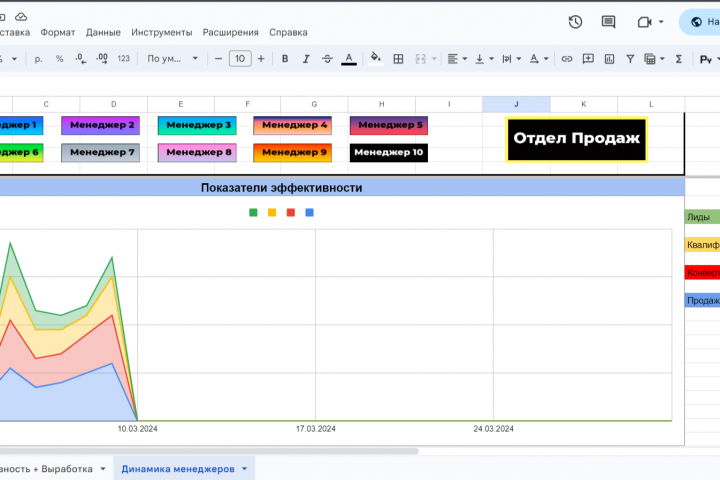Insert a chart from toolbar
This screenshot has height=480, width=720.
point(608,59)
